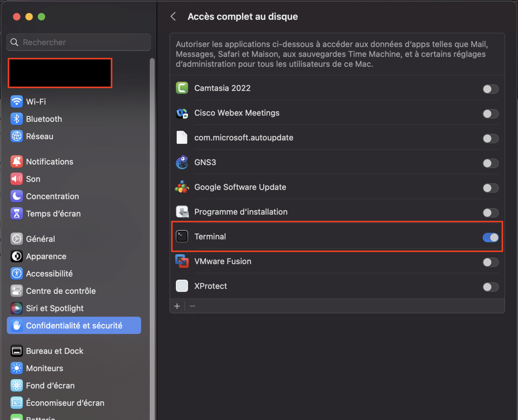
Task: Toggle Cisco Webex Meetings disk access
Action: 491,114
